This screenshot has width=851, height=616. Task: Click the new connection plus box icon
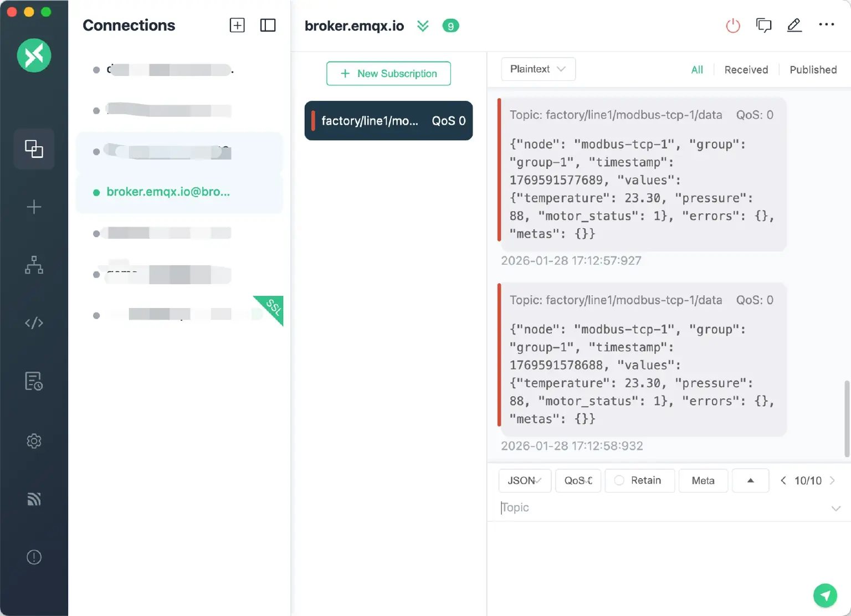coord(237,25)
